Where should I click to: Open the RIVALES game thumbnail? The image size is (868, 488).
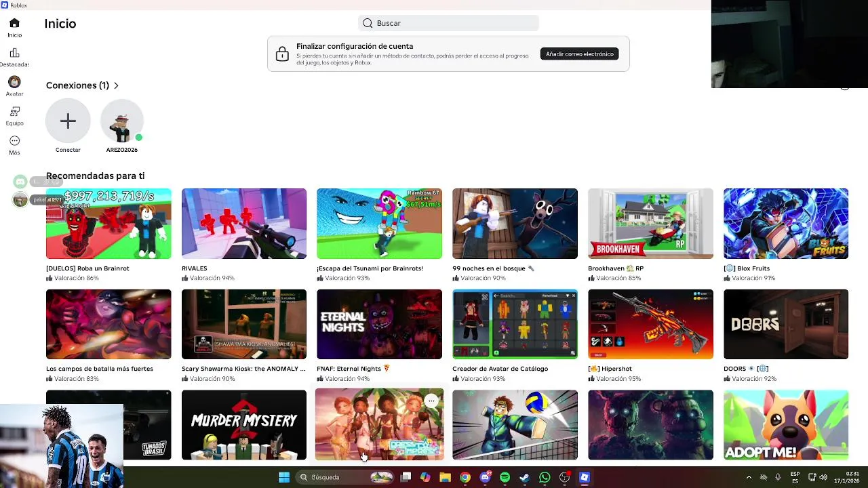coord(244,224)
